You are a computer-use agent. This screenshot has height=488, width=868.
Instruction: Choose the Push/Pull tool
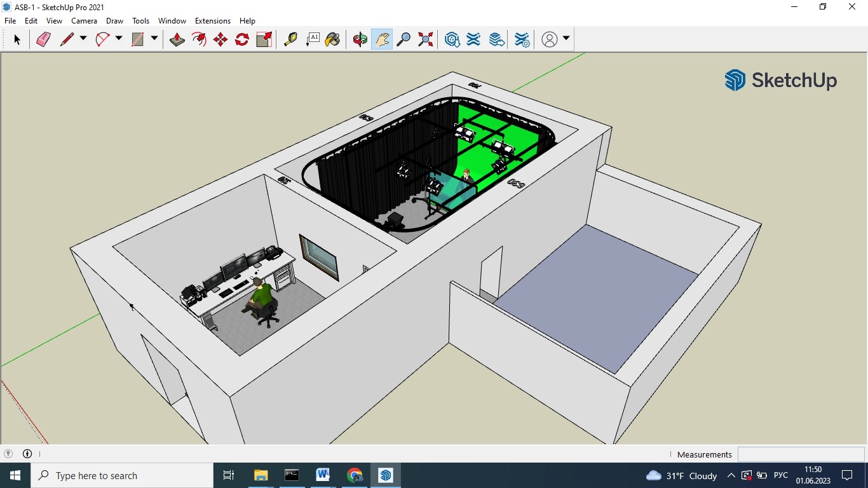(x=177, y=39)
